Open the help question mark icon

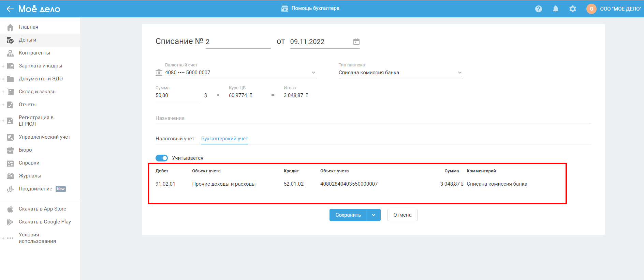tap(539, 9)
